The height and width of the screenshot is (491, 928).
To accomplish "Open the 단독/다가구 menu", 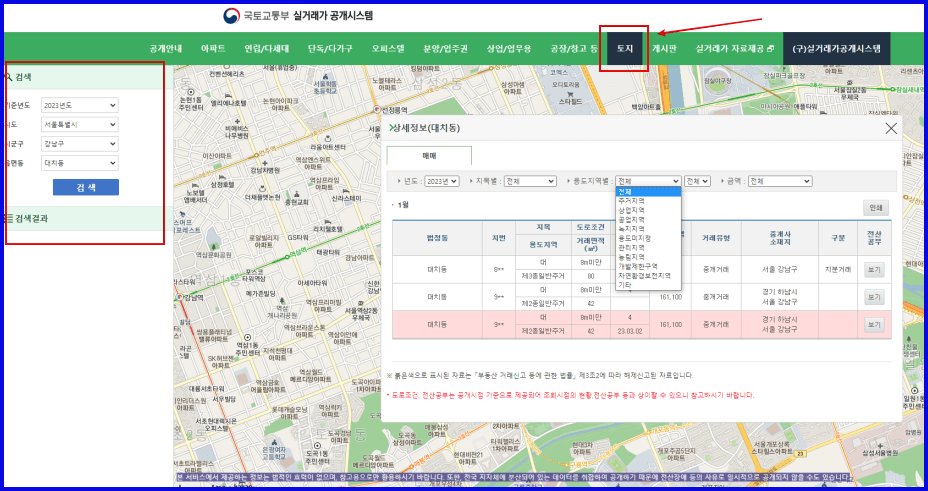I will point(330,49).
